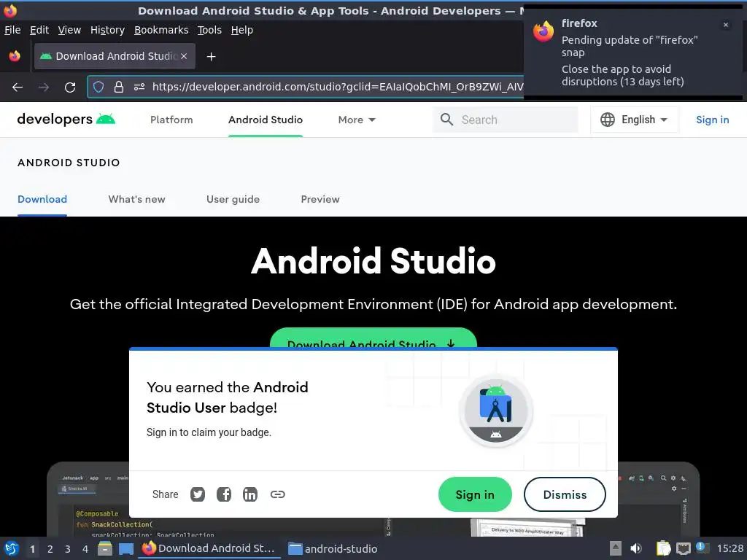Open the update notifier tray icon
Viewport: 747px width, 560px height.
click(703, 548)
